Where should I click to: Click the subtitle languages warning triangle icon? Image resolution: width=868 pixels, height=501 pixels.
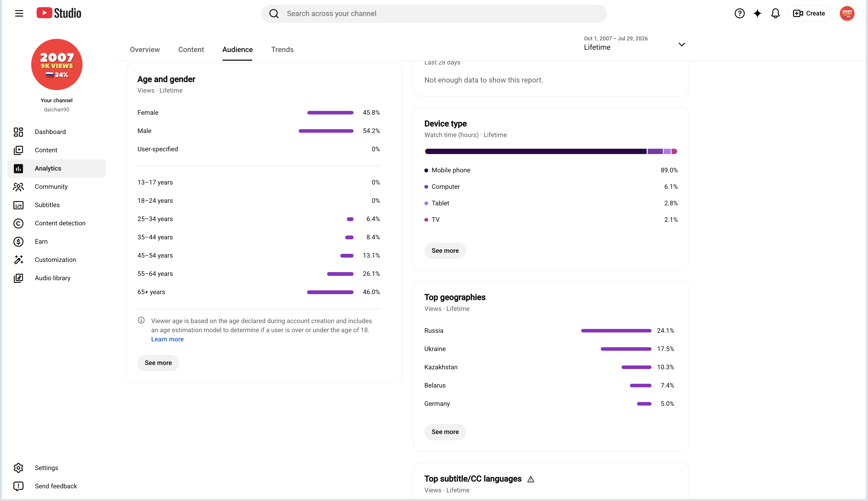(x=530, y=479)
